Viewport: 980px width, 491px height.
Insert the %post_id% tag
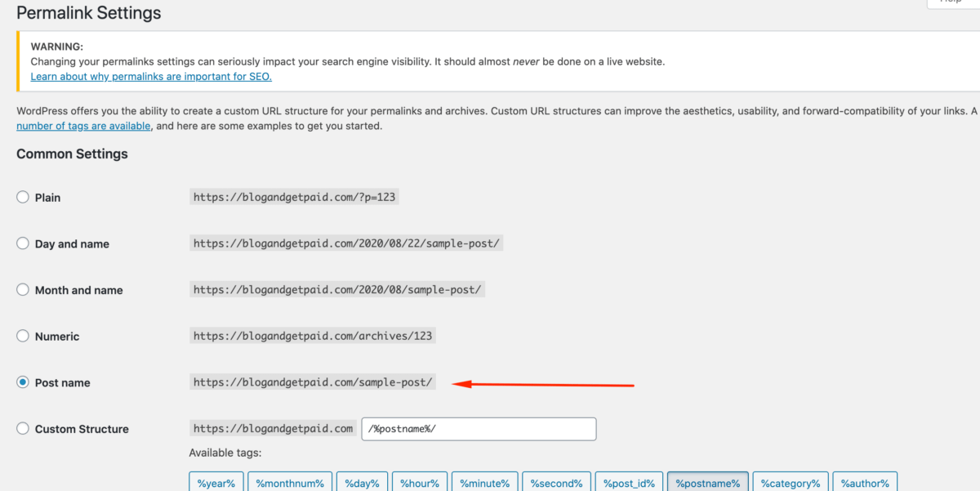[628, 483]
